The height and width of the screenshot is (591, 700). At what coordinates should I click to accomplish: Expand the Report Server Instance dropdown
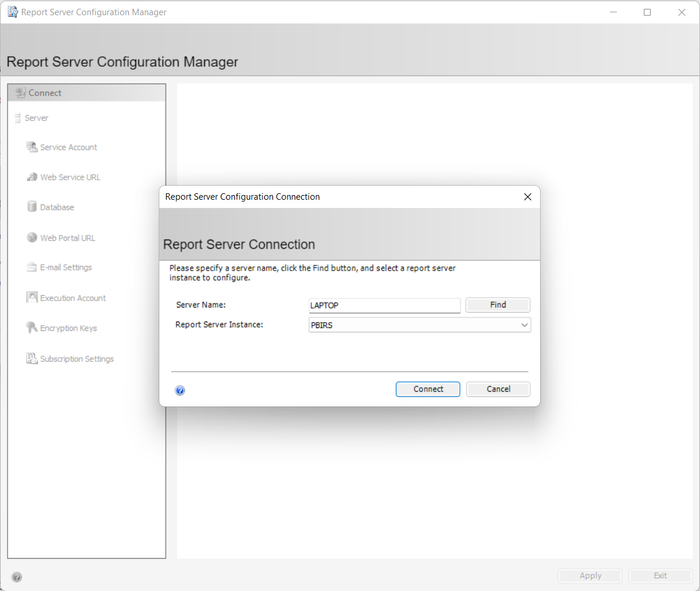pyautogui.click(x=525, y=324)
